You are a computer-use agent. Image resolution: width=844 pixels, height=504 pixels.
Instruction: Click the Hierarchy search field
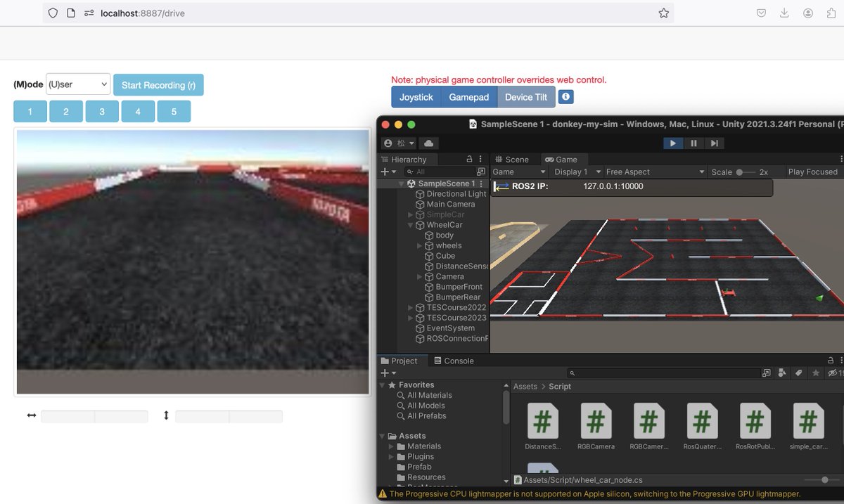[442, 172]
